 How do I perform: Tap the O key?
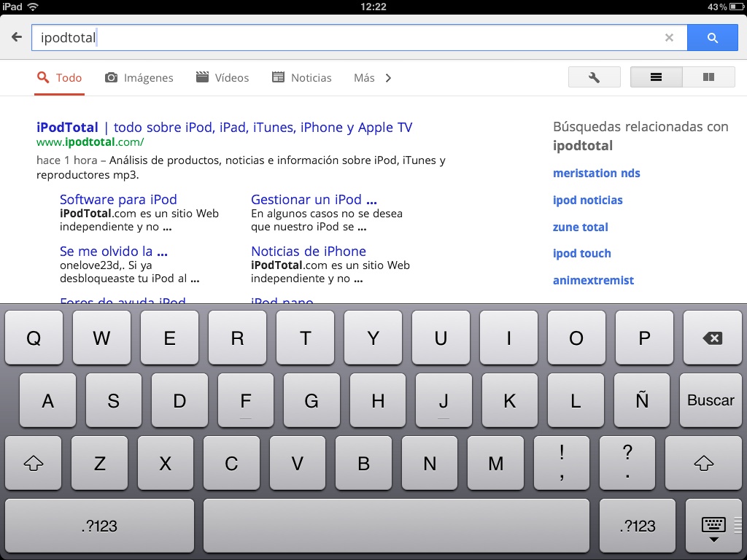[x=576, y=338]
